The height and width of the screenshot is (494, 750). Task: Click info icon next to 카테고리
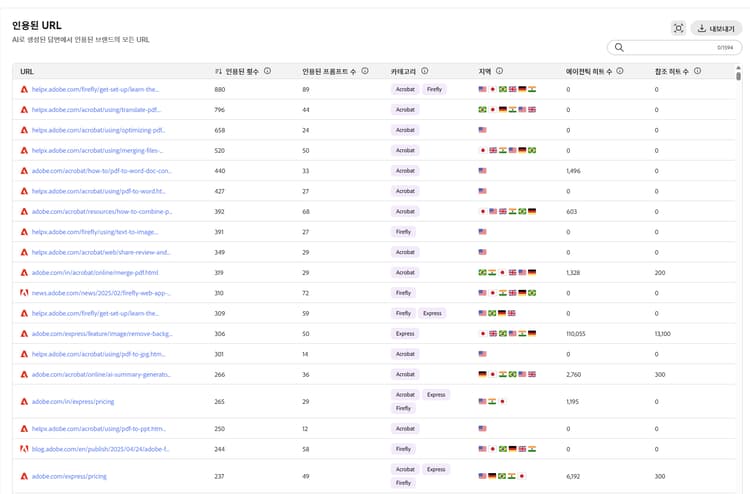(425, 72)
